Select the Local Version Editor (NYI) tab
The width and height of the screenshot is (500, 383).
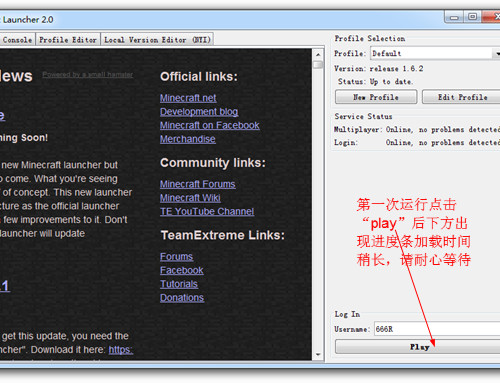[157, 40]
